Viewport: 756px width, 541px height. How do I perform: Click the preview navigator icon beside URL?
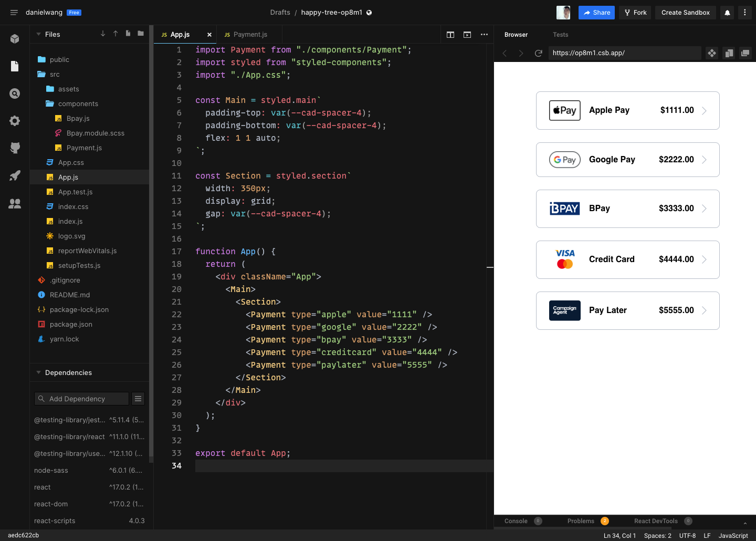(712, 53)
